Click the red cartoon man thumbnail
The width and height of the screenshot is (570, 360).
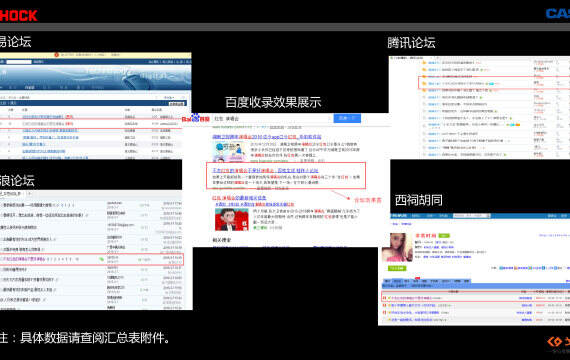pos(232,219)
